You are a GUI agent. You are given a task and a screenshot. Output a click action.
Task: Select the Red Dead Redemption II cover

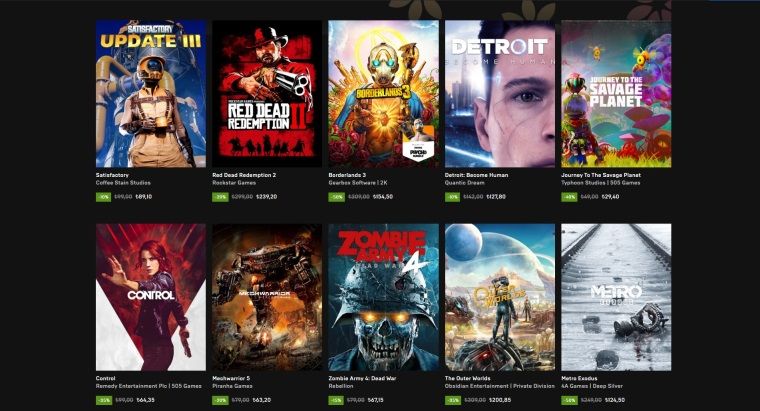(x=267, y=94)
